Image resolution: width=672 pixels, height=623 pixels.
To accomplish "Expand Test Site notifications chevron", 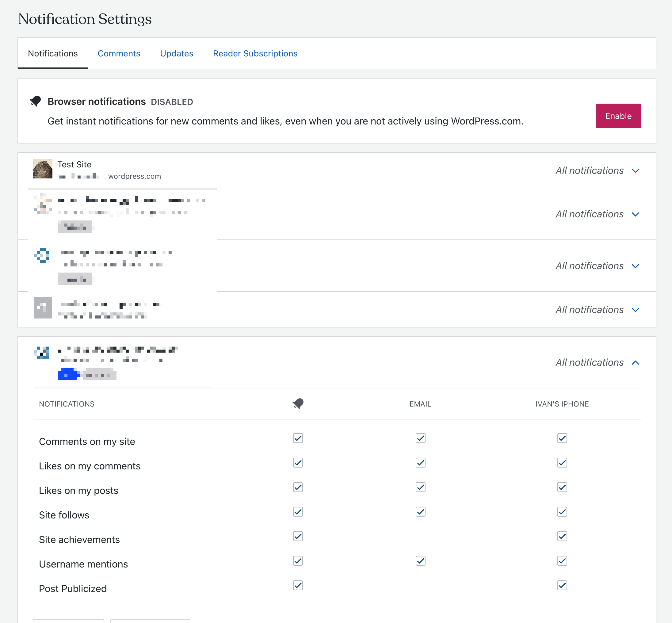I will point(635,170).
